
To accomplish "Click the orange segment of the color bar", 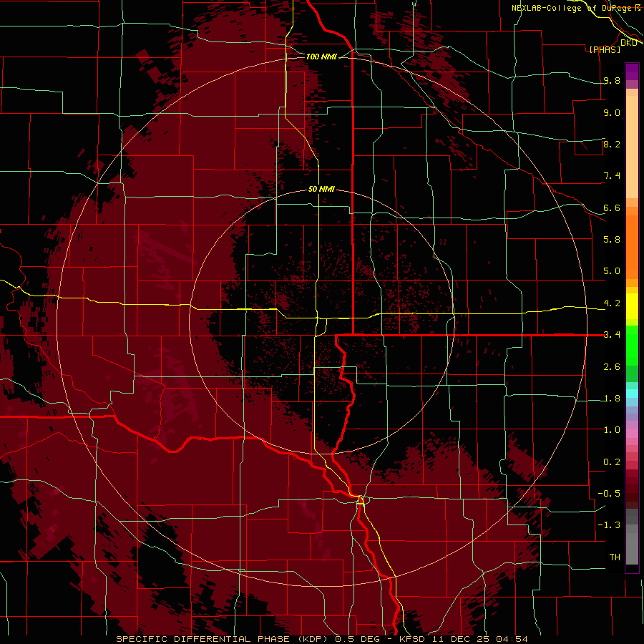I will 632,246.
